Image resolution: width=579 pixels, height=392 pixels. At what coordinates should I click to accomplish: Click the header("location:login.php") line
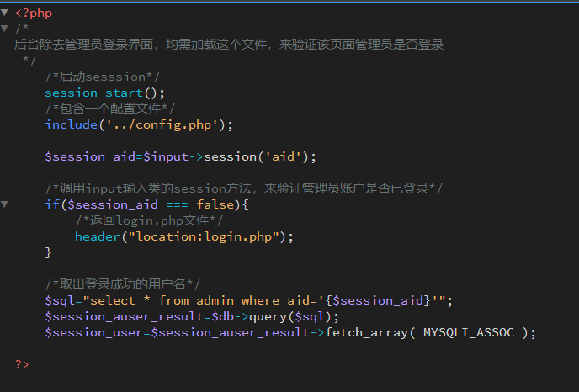pos(184,236)
